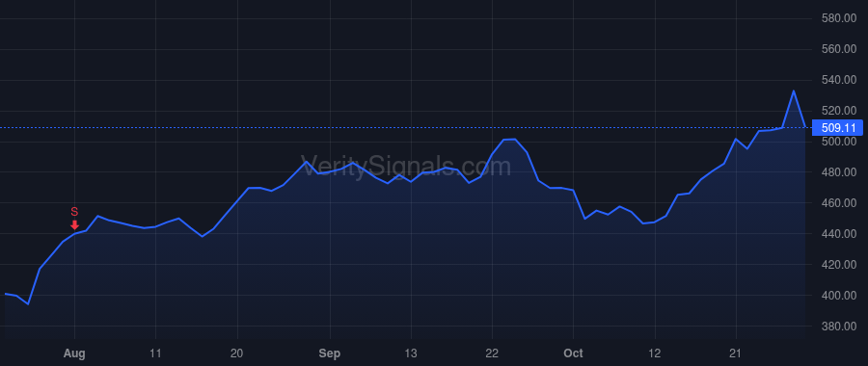Click the 13 date axis label
The width and height of the screenshot is (868, 366).
(x=411, y=353)
